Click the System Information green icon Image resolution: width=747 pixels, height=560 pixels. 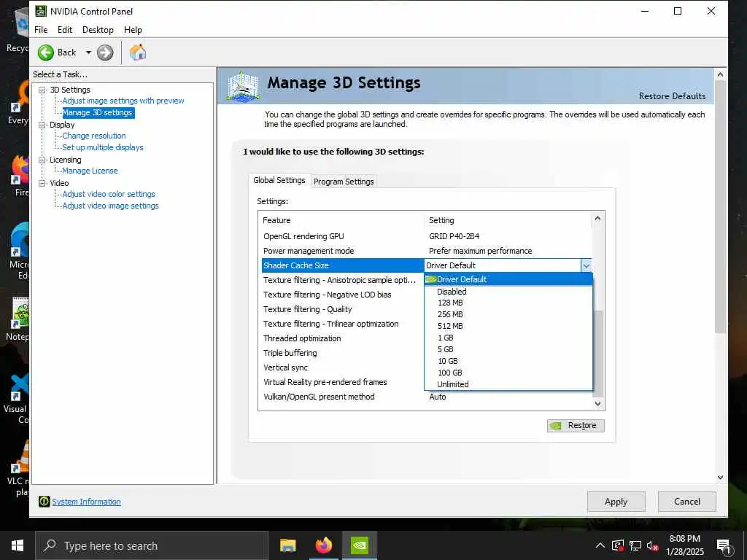tap(44, 502)
